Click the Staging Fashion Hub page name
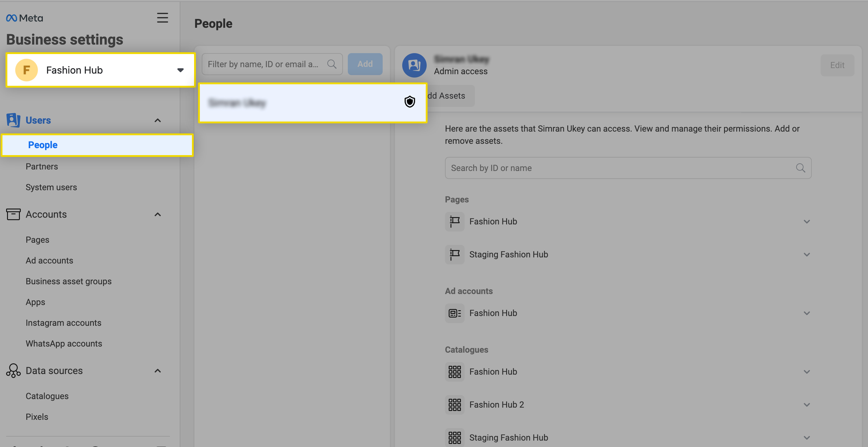Image resolution: width=868 pixels, height=447 pixels. (509, 254)
